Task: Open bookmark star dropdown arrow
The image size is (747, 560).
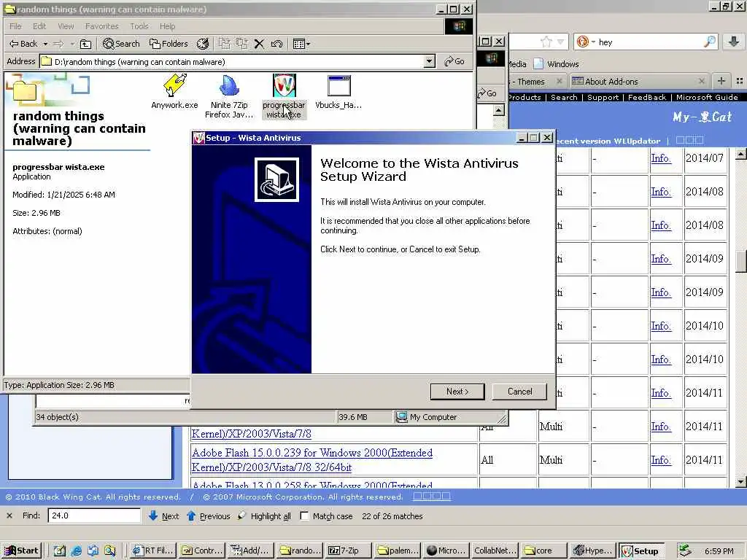Action: pos(560,42)
